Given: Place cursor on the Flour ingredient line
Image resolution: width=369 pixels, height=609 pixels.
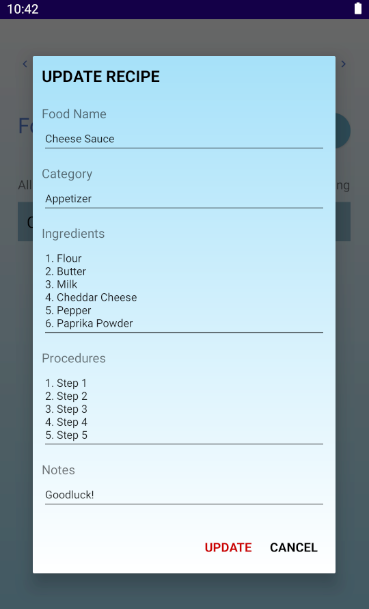Looking at the screenshot, I should [x=63, y=258].
